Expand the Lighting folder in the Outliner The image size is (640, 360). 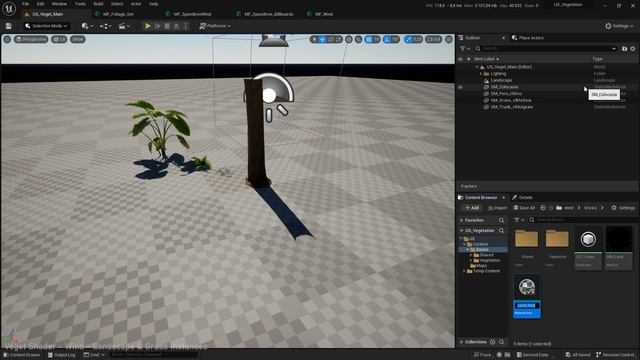(481, 73)
